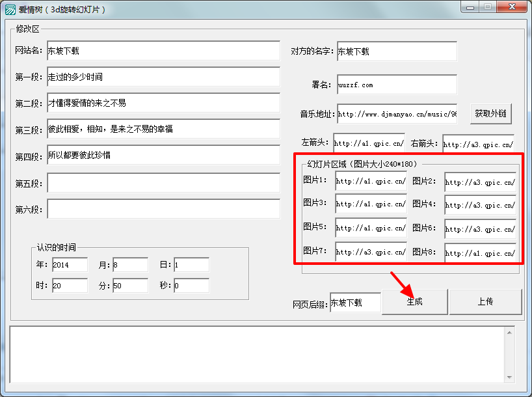
Task: Focus the 网页后缀 input field
Action: point(355,302)
